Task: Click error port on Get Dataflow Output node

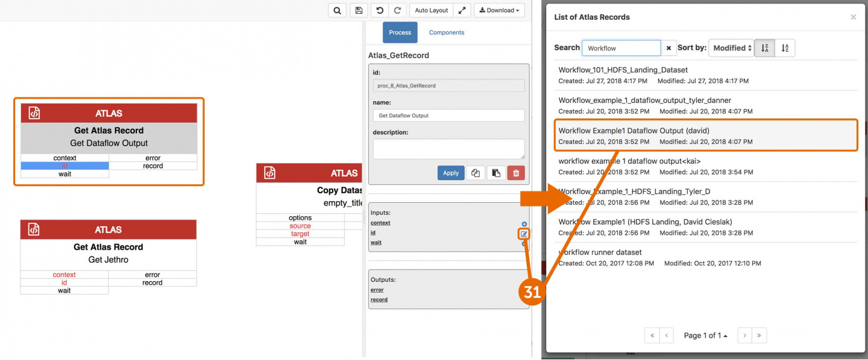Action: coord(153,158)
